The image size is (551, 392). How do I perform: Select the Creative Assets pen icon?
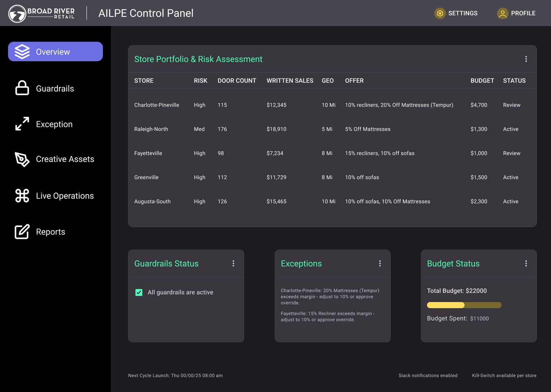pyautogui.click(x=22, y=159)
